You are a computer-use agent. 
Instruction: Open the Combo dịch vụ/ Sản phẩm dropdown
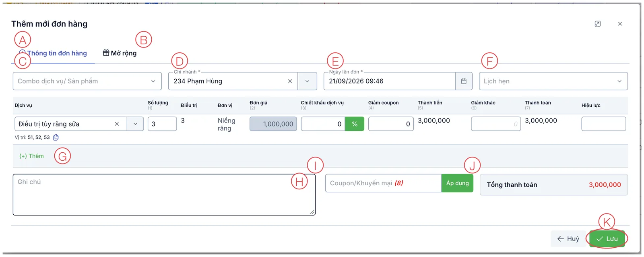click(87, 81)
